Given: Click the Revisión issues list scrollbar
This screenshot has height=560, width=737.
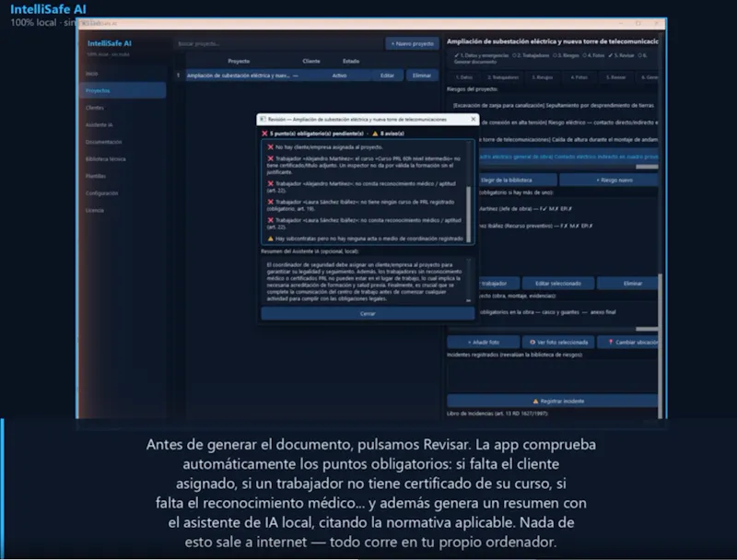Looking at the screenshot, I should pos(468,214).
